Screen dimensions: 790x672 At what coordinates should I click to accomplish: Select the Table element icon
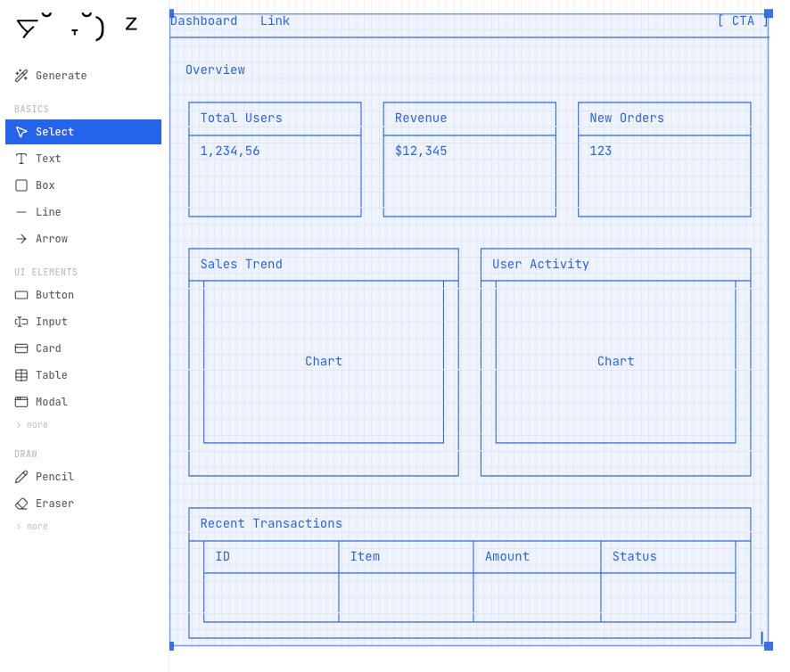point(21,375)
